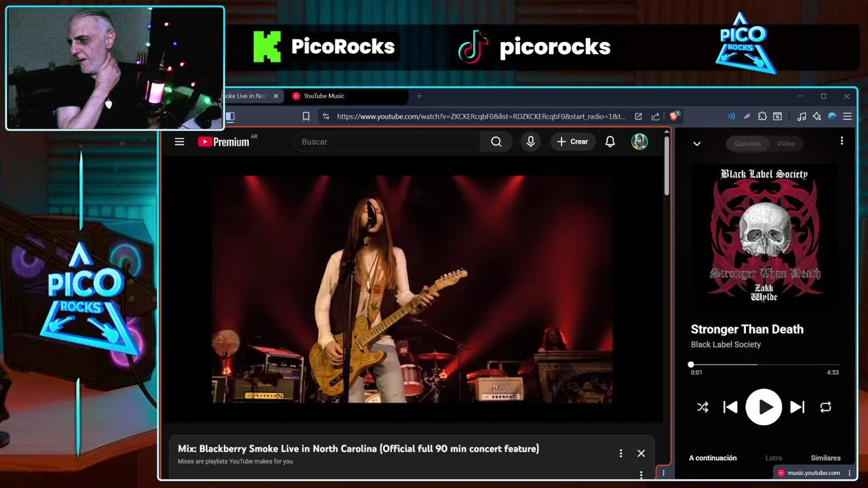Toggle the browser sidebar panel icon
The width and height of the screenshot is (868, 488).
(230, 117)
